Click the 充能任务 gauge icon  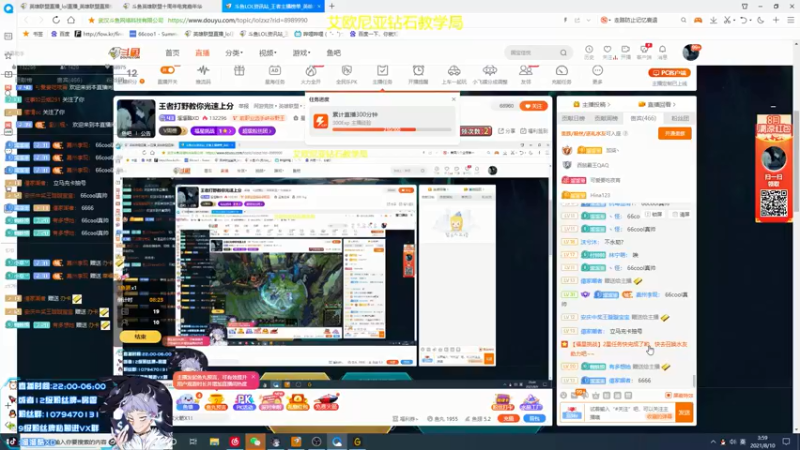pyautogui.click(x=561, y=70)
